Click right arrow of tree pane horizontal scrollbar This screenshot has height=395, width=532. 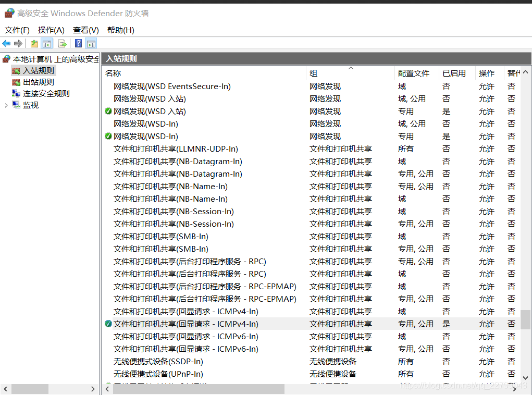(93, 389)
